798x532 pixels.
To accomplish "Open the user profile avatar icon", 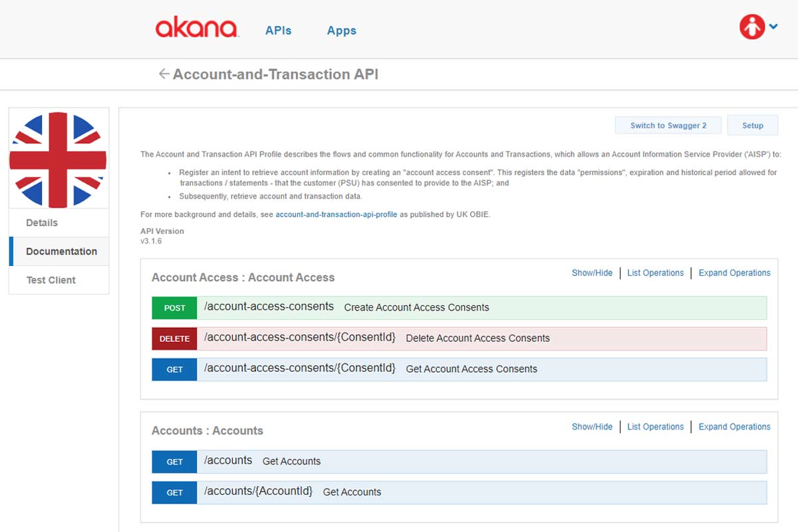I will 752,27.
